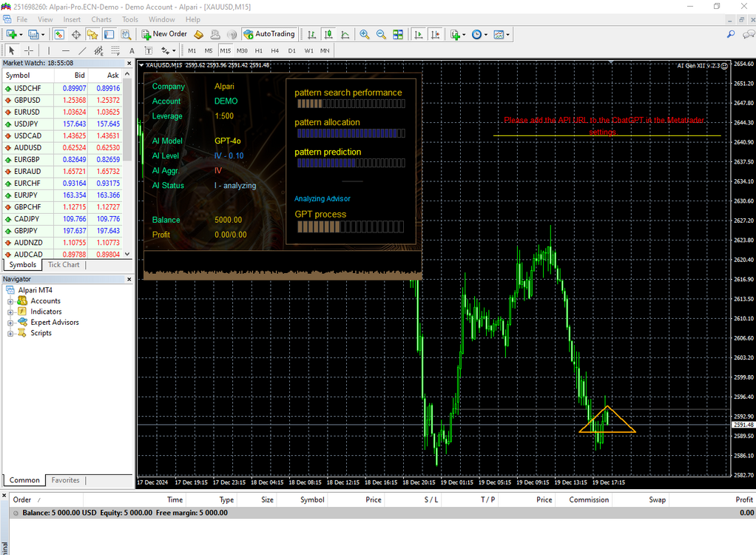Click the Zoom In magnifier icon
This screenshot has width=756, height=555.
365,34
